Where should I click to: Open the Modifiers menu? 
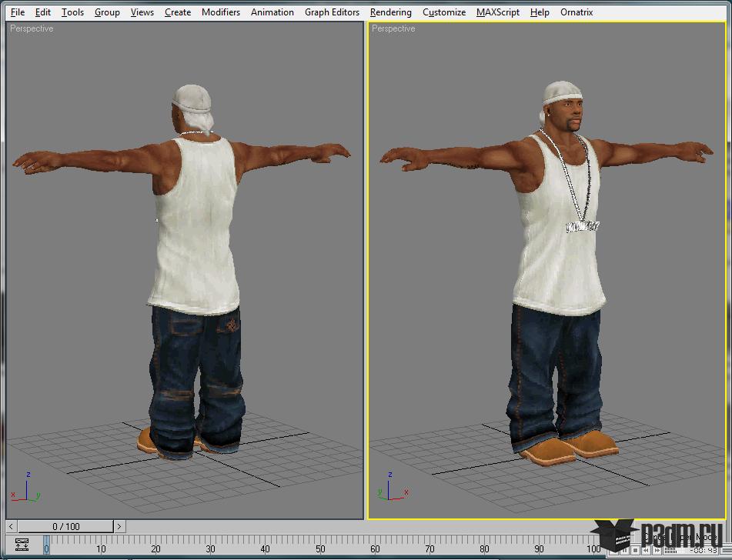point(220,12)
